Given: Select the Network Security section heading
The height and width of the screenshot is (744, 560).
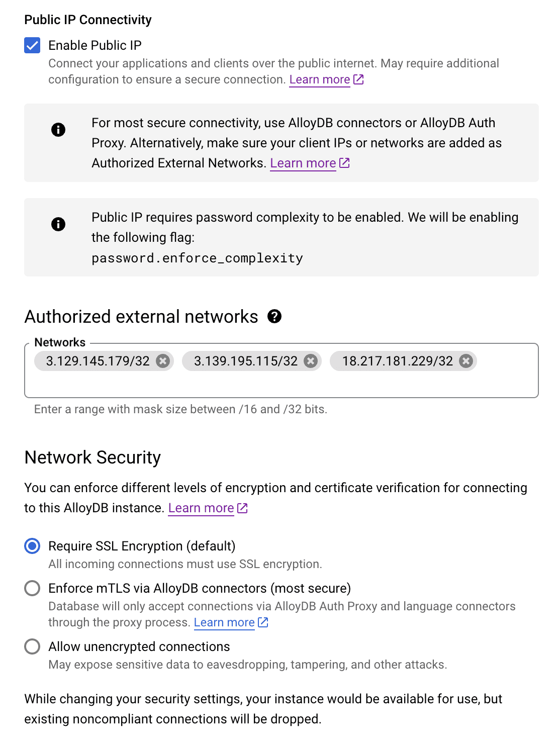Looking at the screenshot, I should [x=92, y=457].
